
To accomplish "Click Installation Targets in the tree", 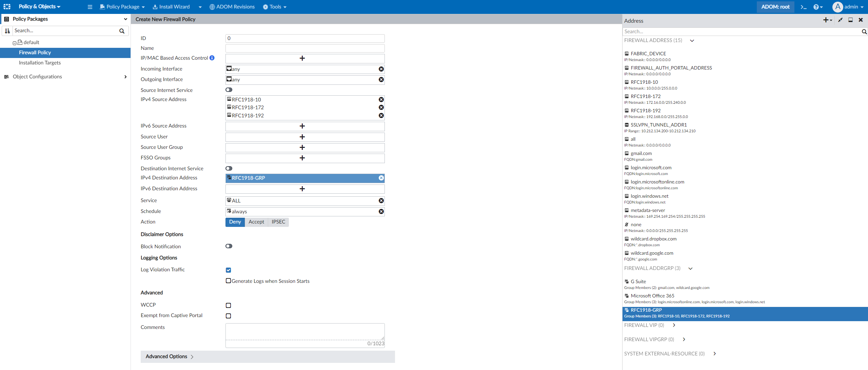I will point(40,63).
